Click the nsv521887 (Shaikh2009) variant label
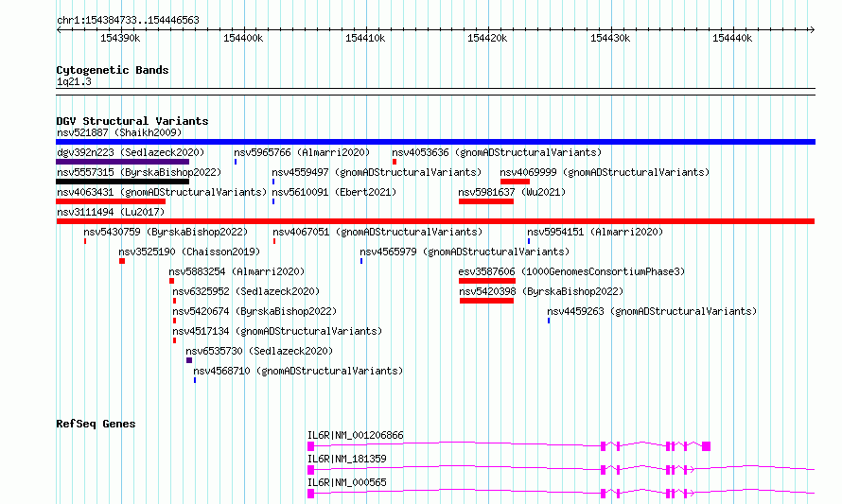Image resolution: width=842 pixels, height=504 pixels. point(119,132)
